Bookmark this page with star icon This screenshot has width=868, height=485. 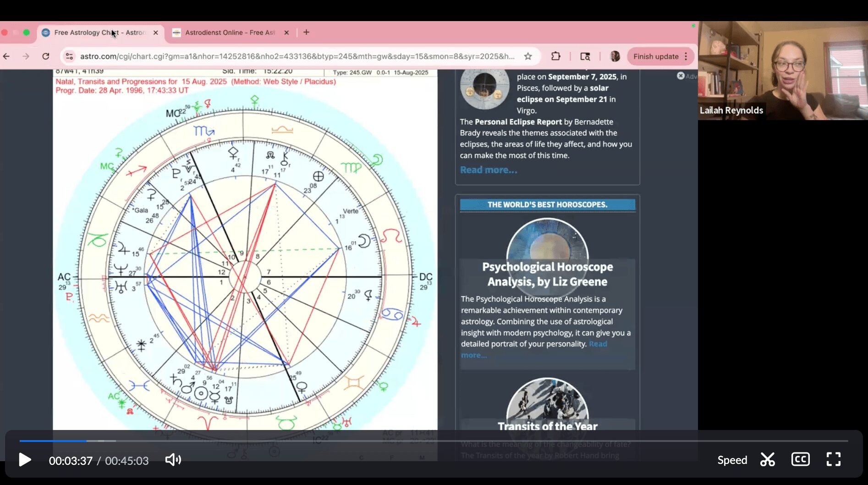coord(528,56)
